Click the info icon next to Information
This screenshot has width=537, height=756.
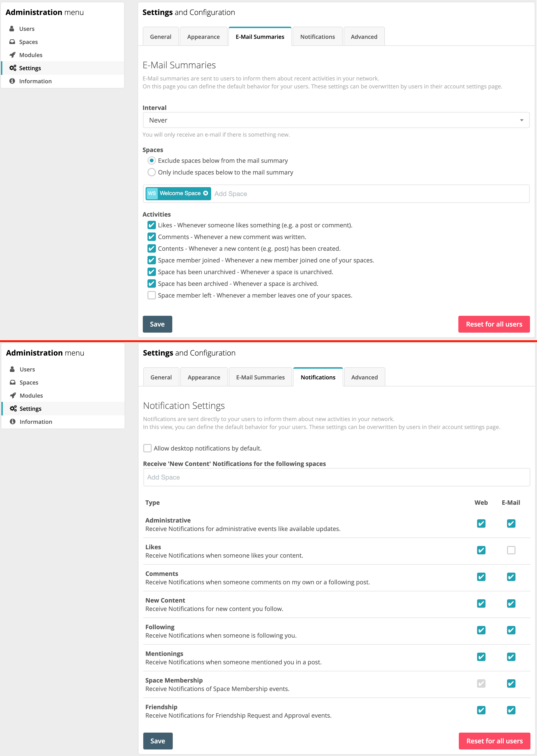click(12, 81)
